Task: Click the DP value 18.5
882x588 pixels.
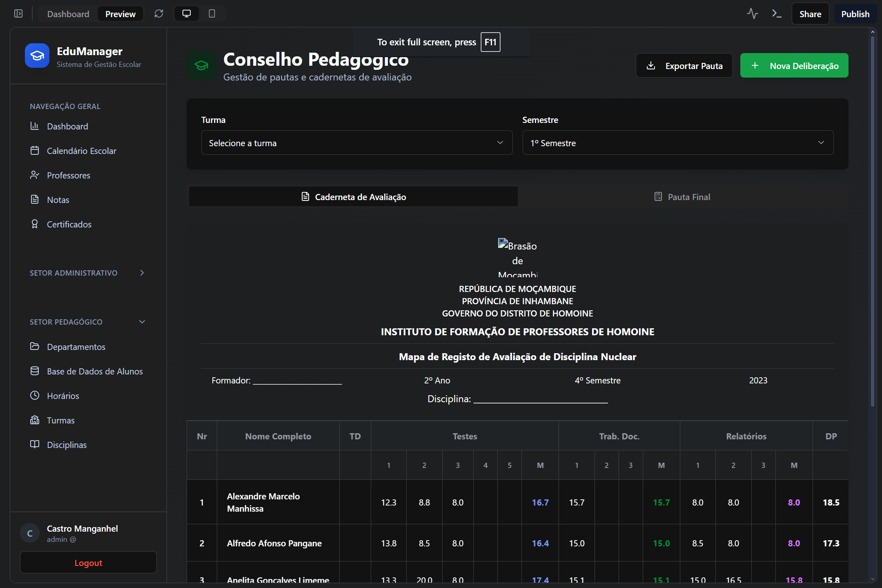Action: click(x=831, y=502)
